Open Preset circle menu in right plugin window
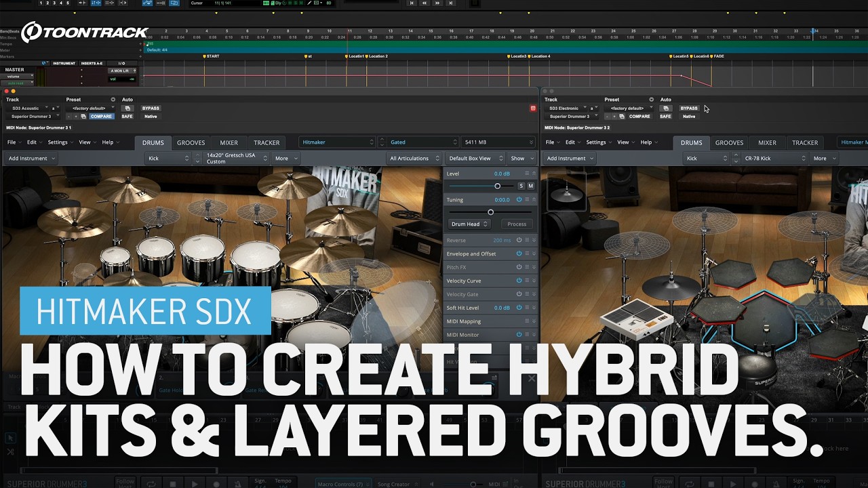The width and height of the screenshot is (868, 488). pyautogui.click(x=652, y=100)
